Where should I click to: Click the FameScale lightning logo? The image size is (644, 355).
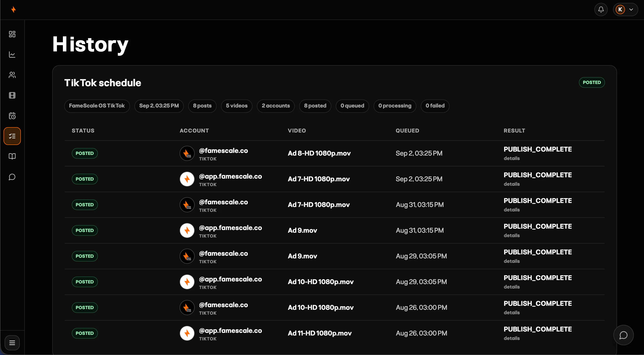[x=14, y=10]
